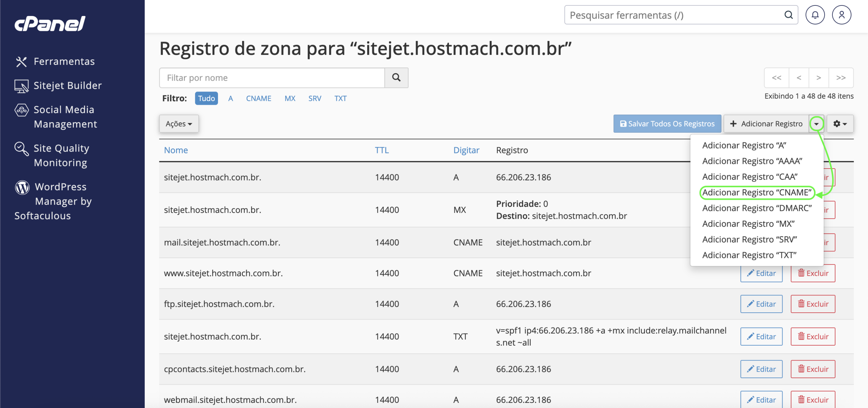Edit the ftp.sitejet.hostmach.com.br record
Screen dimensions: 868x408
coord(762,304)
